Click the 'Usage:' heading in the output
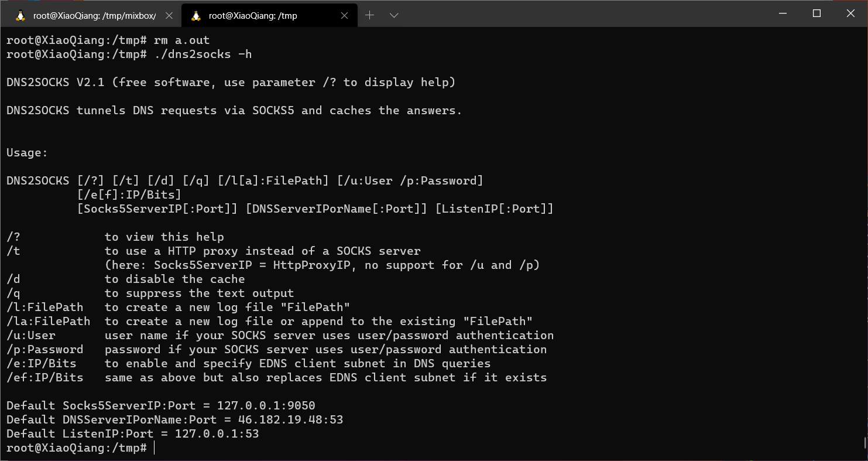Screen dimensions: 868x461 tap(27, 153)
